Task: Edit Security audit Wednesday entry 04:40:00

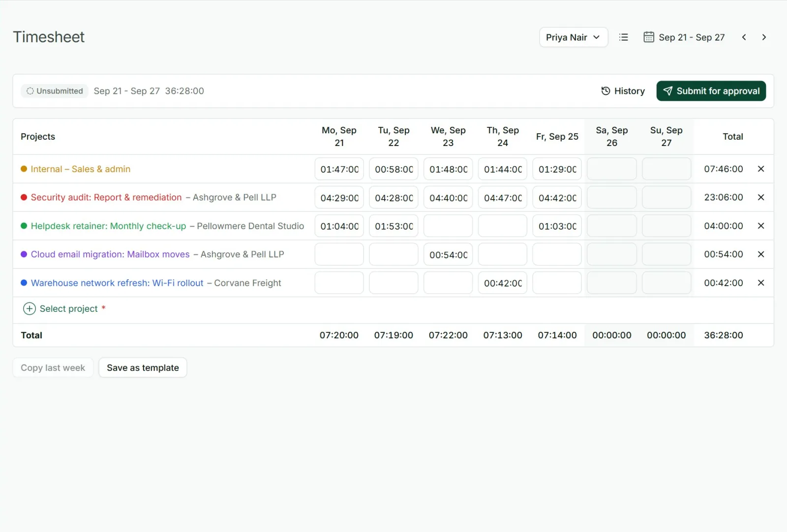Action: tap(448, 198)
